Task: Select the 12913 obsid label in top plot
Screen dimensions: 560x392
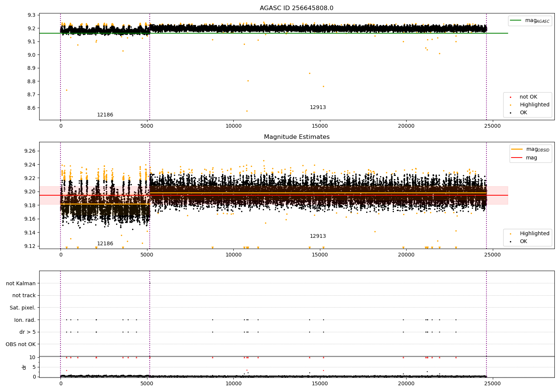Action: [318, 108]
